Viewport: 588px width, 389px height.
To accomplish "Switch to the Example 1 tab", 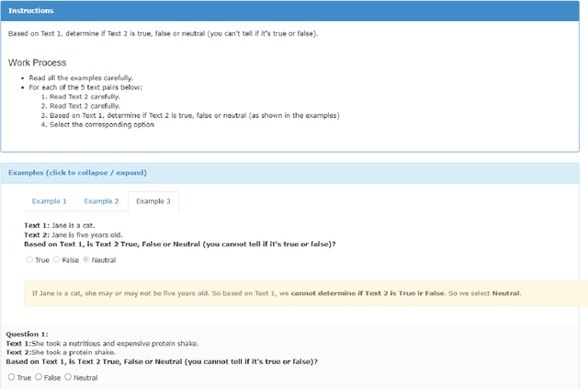I will [50, 201].
